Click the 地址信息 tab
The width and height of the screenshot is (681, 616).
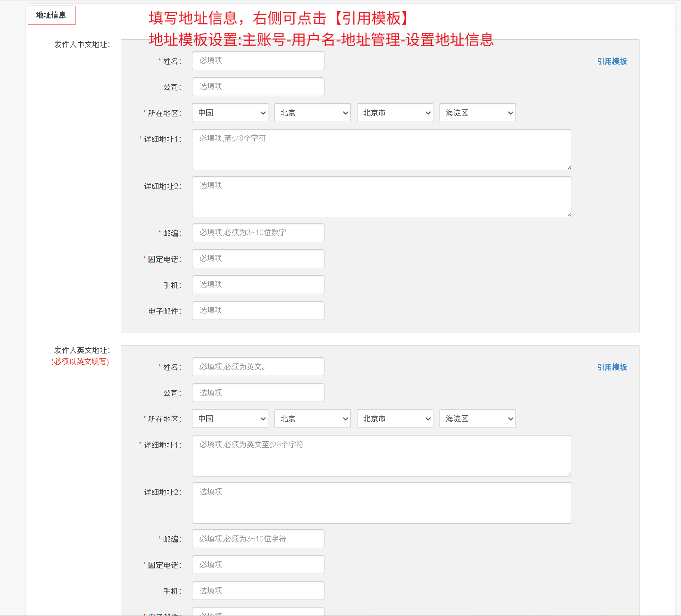pyautogui.click(x=51, y=16)
